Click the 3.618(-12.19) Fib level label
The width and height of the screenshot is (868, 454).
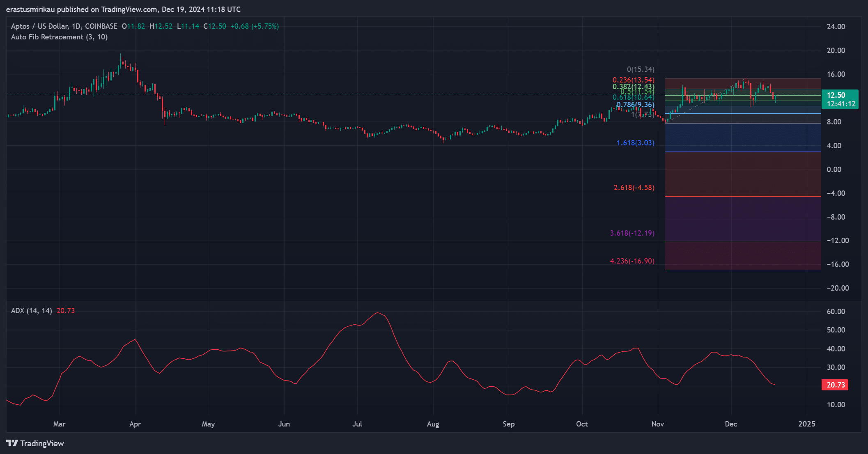click(x=632, y=233)
